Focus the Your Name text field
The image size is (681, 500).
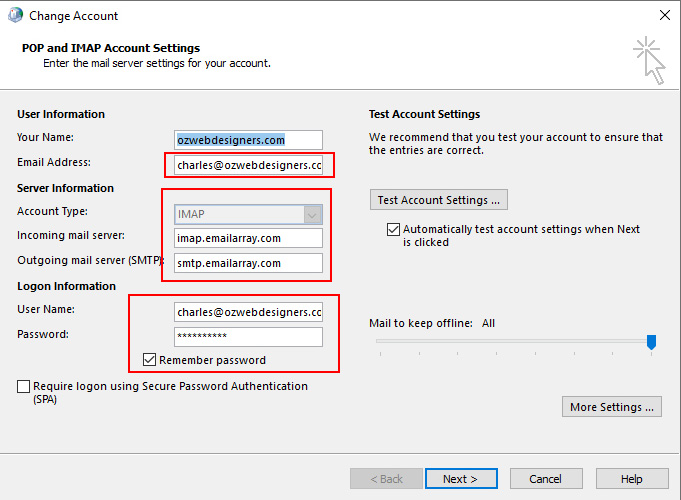pyautogui.click(x=248, y=140)
